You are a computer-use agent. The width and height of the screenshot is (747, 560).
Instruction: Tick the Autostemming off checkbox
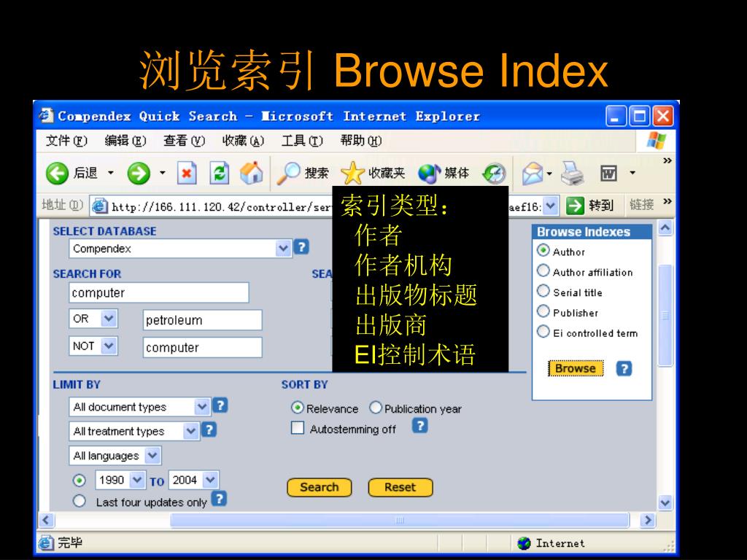298,427
